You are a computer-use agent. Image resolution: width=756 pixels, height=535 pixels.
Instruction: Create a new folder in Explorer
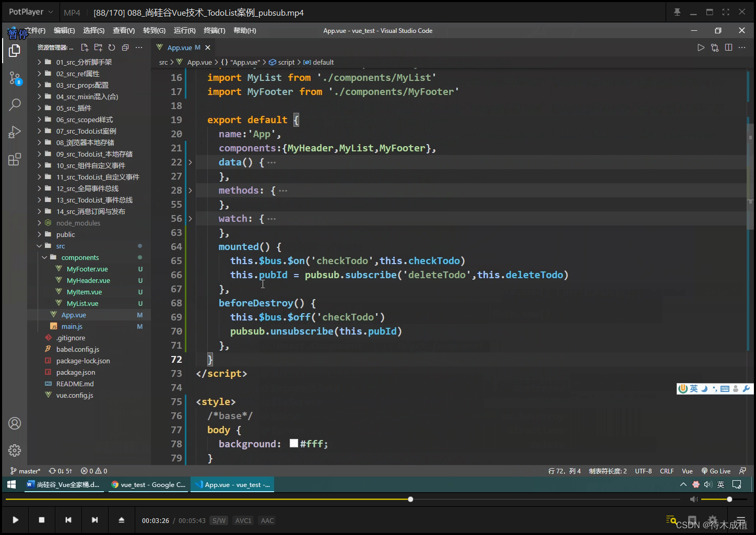click(x=98, y=47)
